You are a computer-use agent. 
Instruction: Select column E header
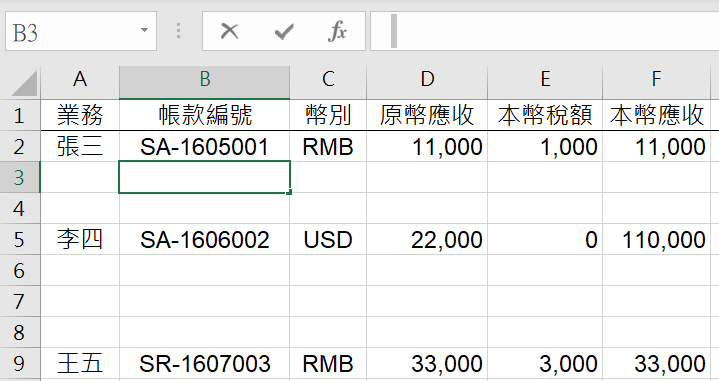tap(545, 82)
